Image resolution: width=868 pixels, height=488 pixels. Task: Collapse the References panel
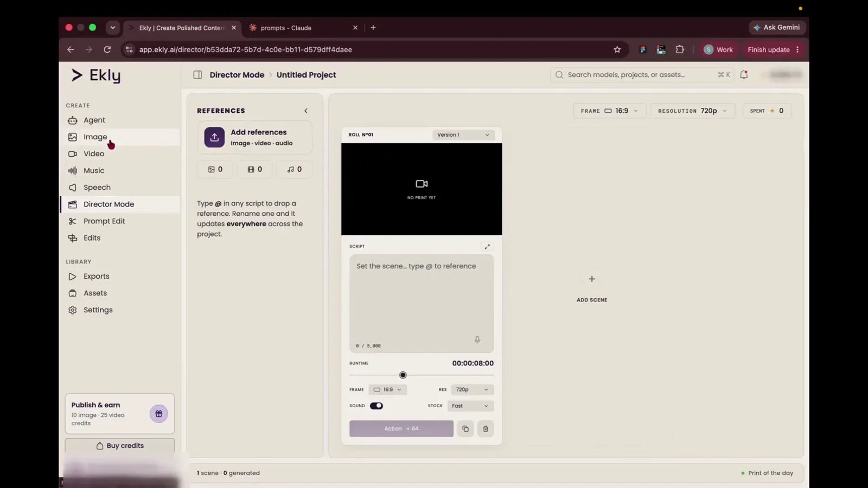[306, 111]
